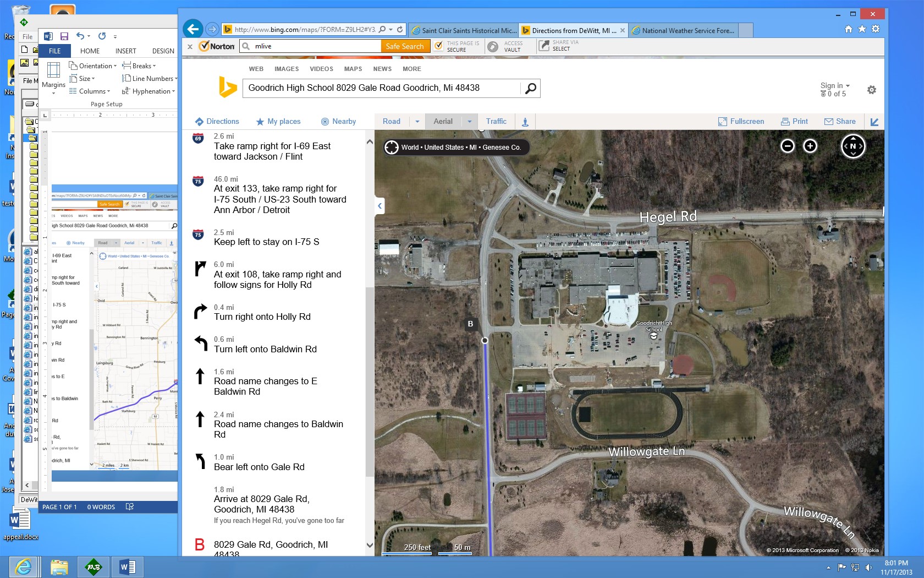Open the Aerial view dropdown arrow

tap(470, 122)
